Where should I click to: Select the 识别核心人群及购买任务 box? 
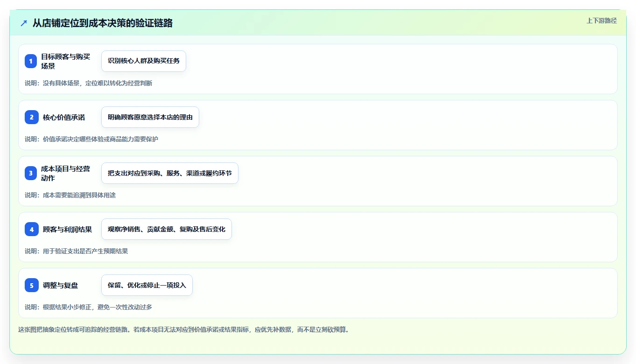[x=144, y=61]
